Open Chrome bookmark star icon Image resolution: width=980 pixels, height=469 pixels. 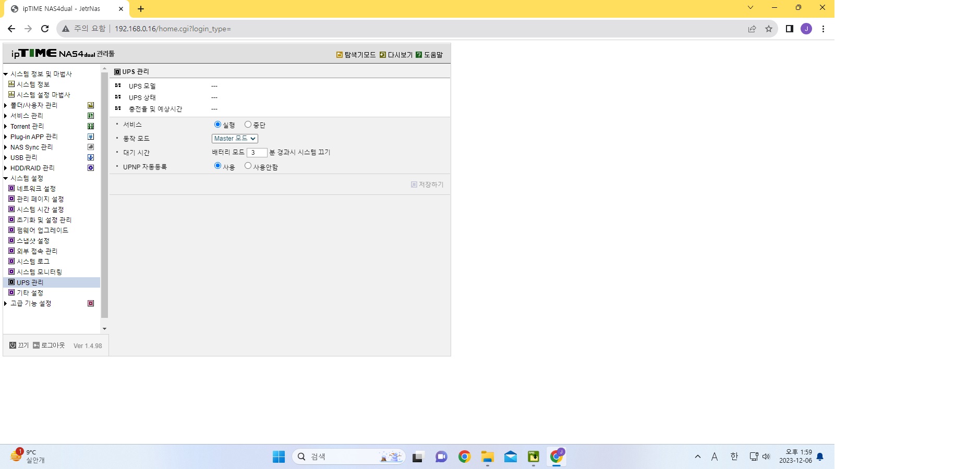[x=769, y=29]
